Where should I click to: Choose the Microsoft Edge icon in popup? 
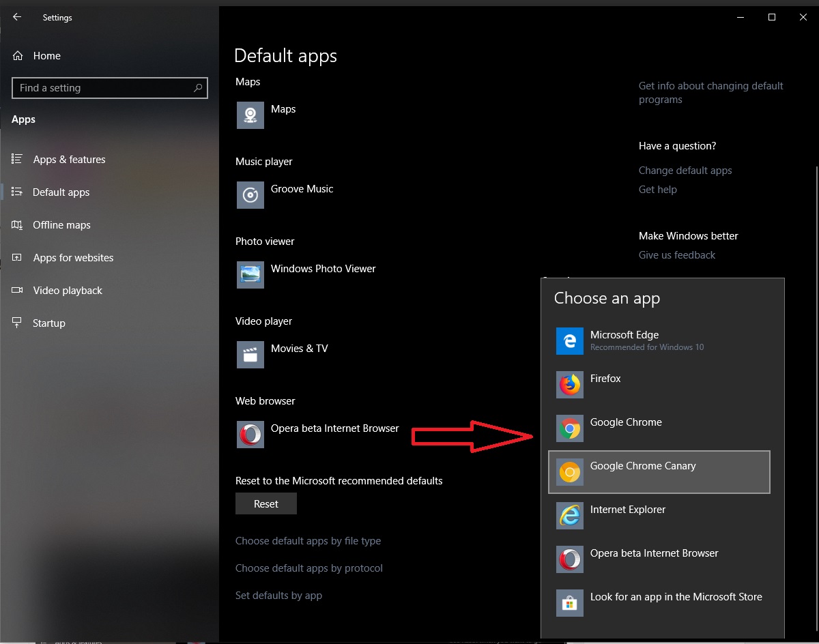[x=570, y=341]
